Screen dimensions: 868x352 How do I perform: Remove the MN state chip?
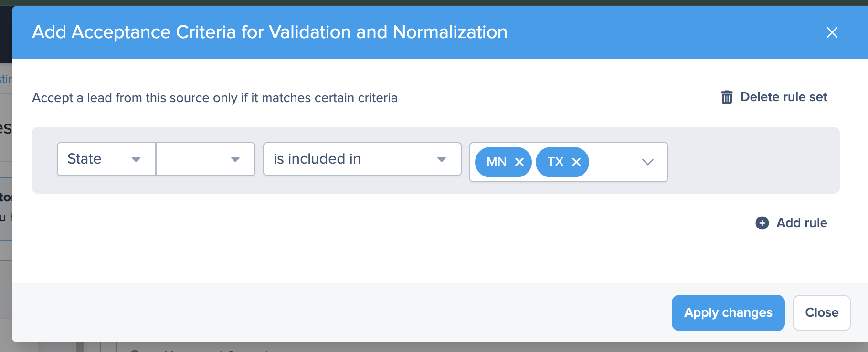pyautogui.click(x=519, y=162)
